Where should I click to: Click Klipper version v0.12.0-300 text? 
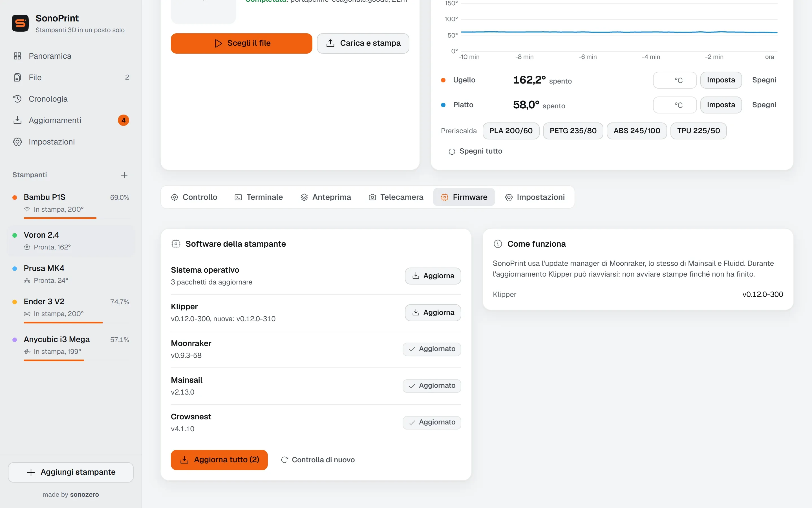click(x=763, y=294)
